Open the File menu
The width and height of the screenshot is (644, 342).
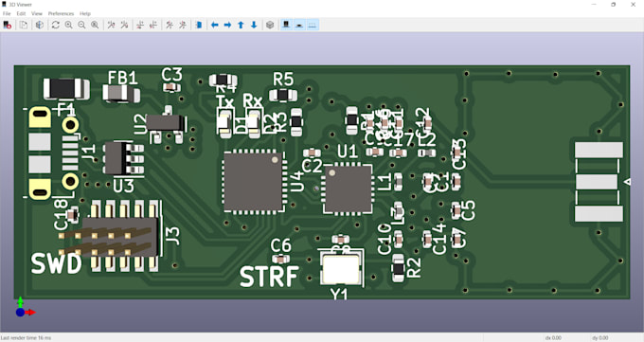click(x=7, y=13)
